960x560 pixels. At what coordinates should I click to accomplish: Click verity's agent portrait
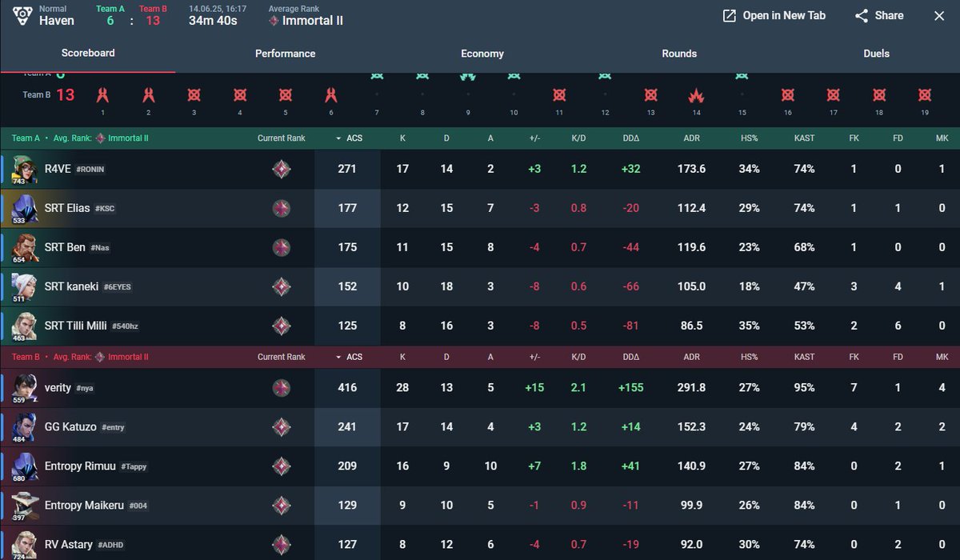(x=24, y=387)
